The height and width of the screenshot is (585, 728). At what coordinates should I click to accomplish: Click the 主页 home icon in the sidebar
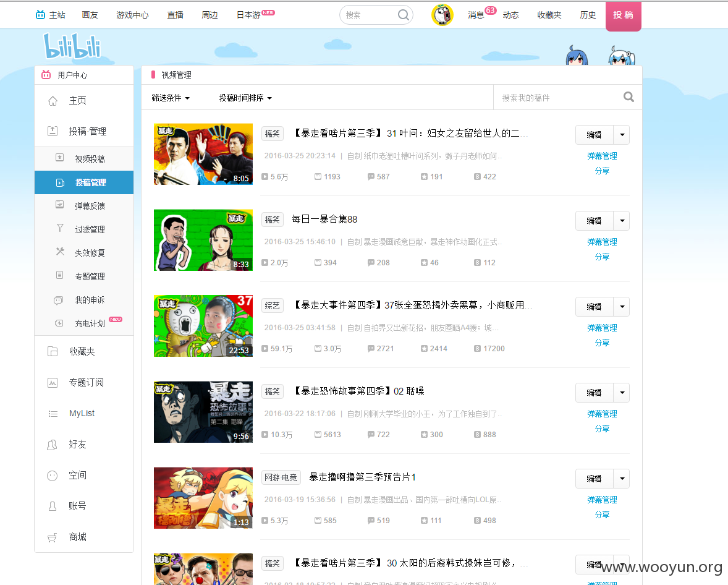coord(53,101)
